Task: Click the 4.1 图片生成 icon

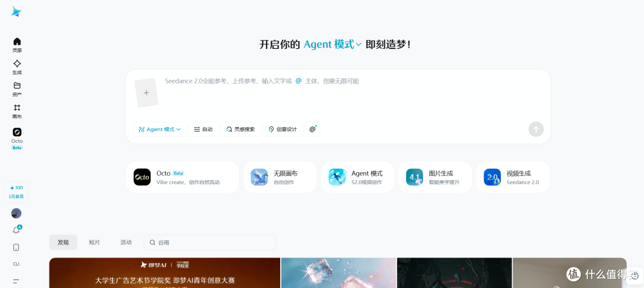Action: pyautogui.click(x=414, y=177)
